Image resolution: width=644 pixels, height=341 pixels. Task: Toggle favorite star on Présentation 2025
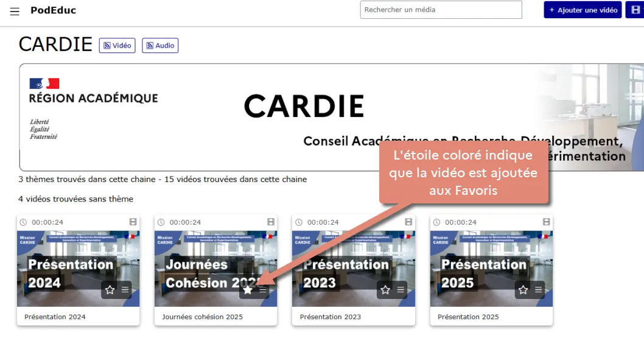tap(523, 290)
